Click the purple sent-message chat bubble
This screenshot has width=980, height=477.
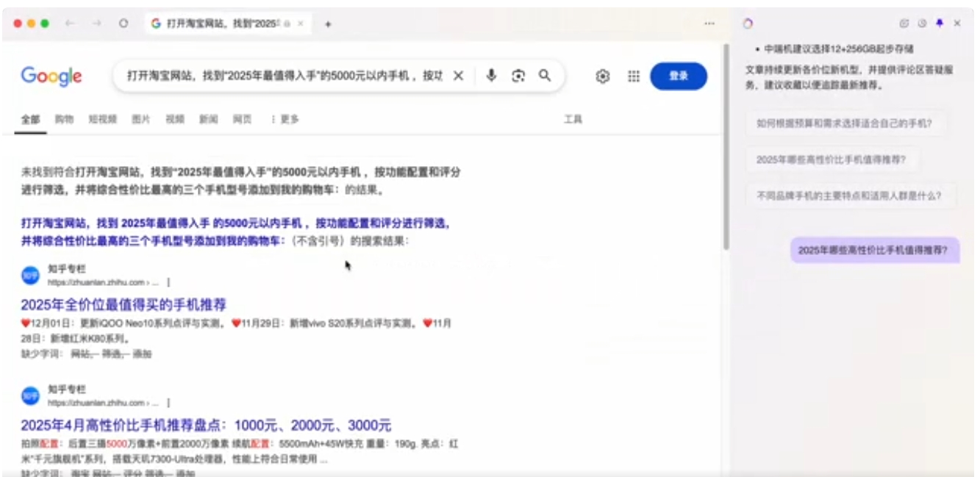[875, 250]
